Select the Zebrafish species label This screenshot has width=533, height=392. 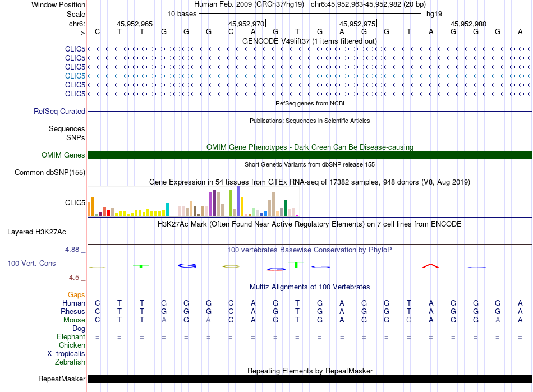click(x=71, y=362)
